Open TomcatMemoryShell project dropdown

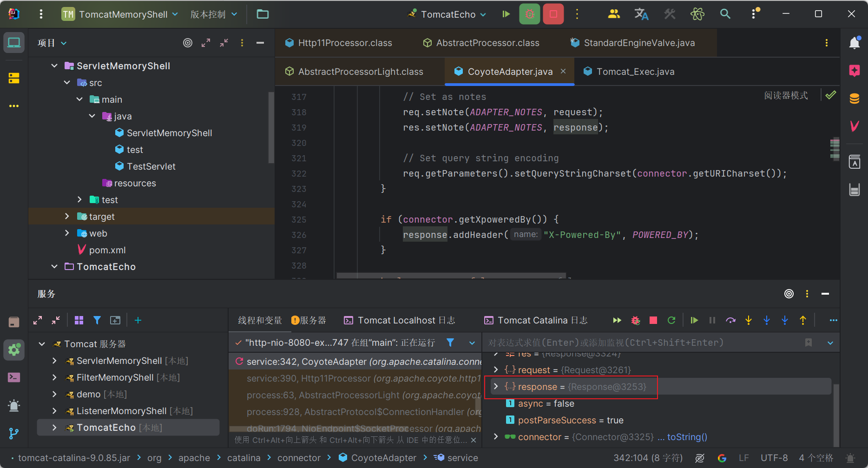point(120,14)
